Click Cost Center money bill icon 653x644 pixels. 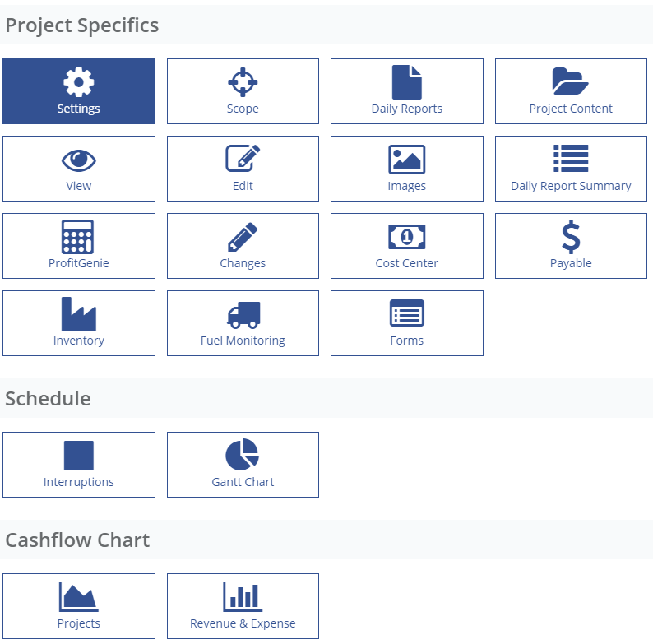pyautogui.click(x=406, y=237)
